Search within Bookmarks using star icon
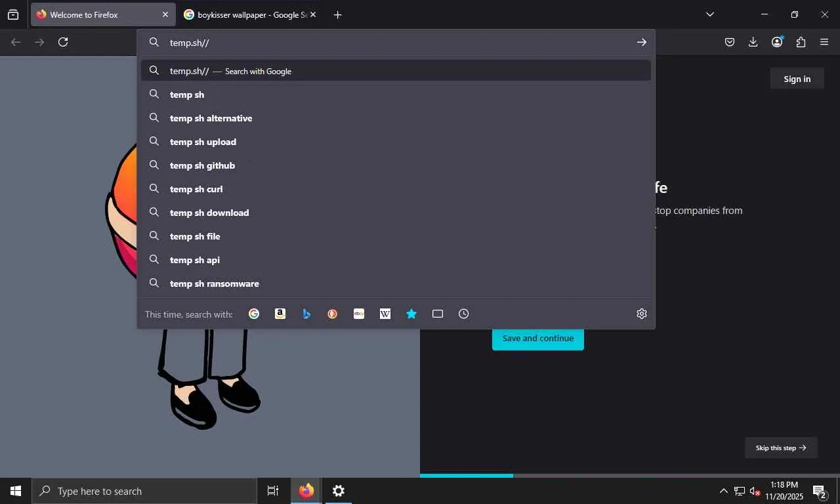Screen dimensions: 840x504 (411, 314)
